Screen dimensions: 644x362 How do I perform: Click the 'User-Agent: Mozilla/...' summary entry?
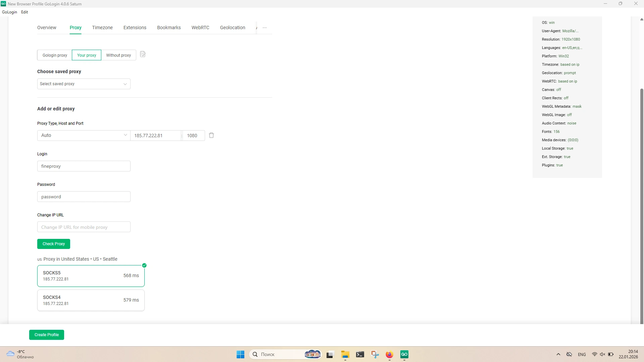pyautogui.click(x=560, y=31)
